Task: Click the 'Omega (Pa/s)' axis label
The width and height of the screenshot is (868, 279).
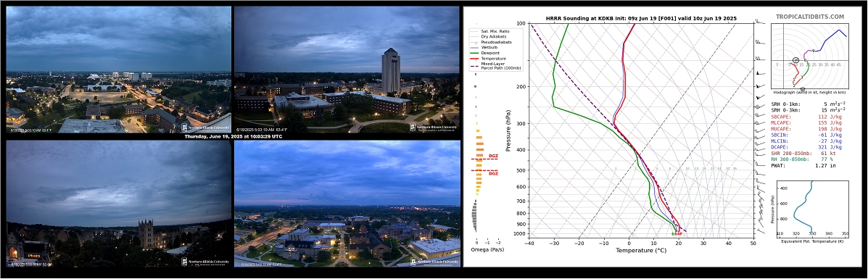Action: coord(487,250)
